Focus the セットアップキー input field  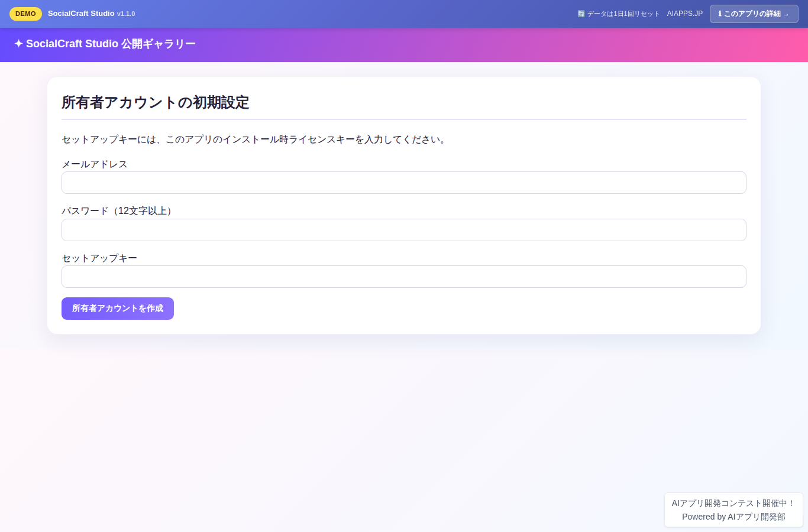tap(403, 277)
